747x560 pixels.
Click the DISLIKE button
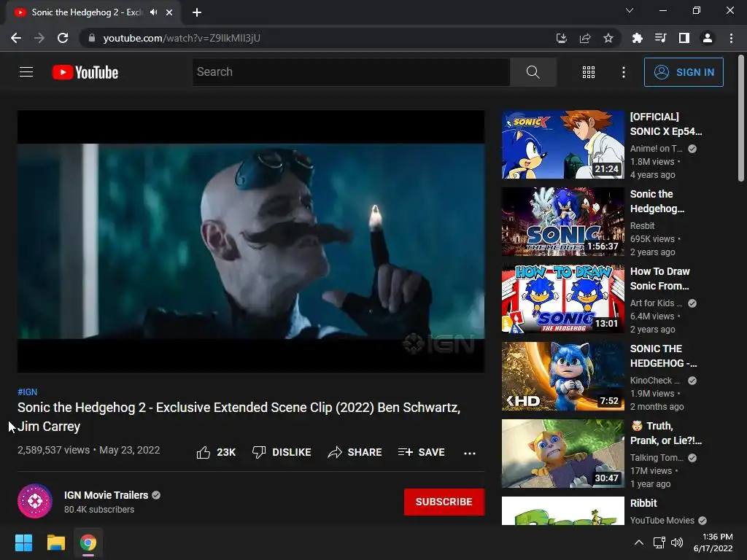pyautogui.click(x=282, y=452)
